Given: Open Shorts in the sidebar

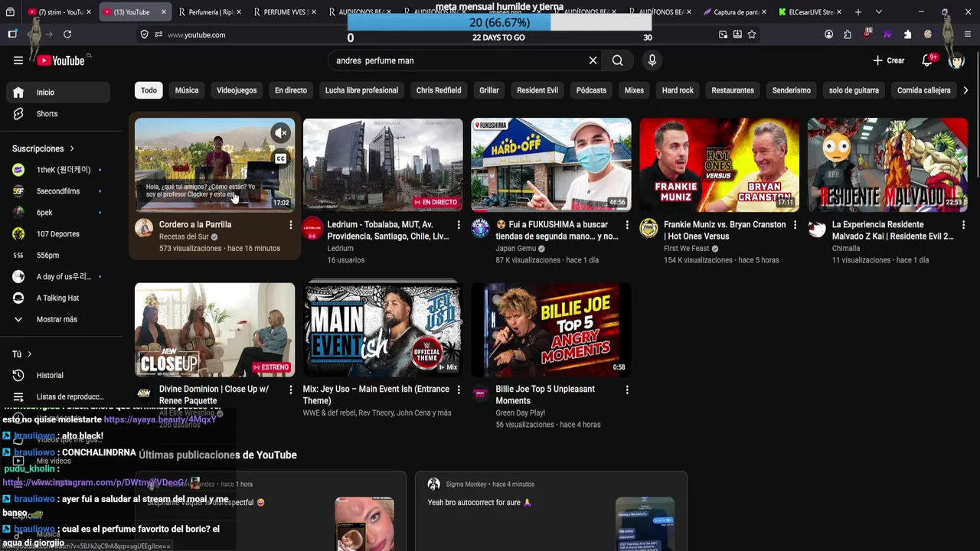Looking at the screenshot, I should (58, 113).
